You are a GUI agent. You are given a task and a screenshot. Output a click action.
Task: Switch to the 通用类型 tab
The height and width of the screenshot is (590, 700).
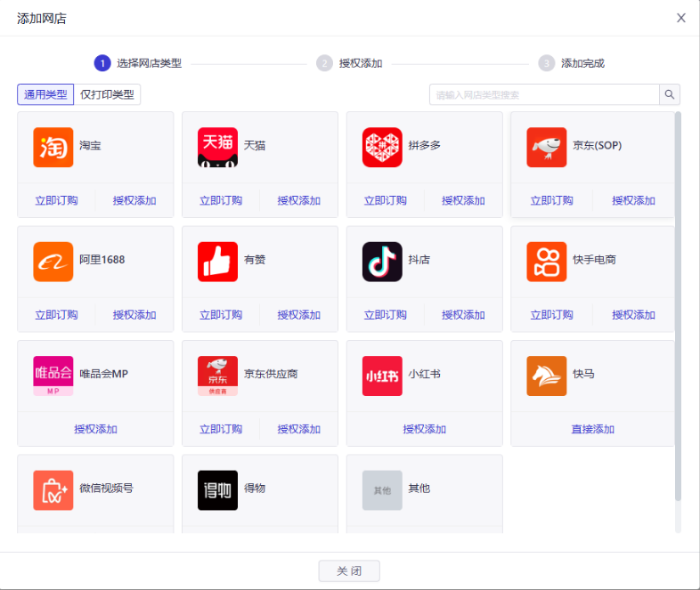click(x=45, y=94)
